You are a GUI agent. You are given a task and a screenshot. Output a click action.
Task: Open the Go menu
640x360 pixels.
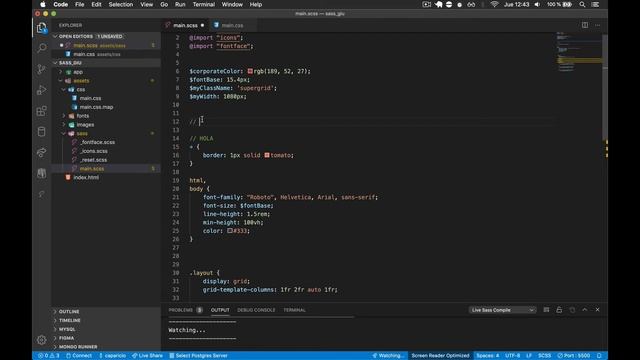164,4
